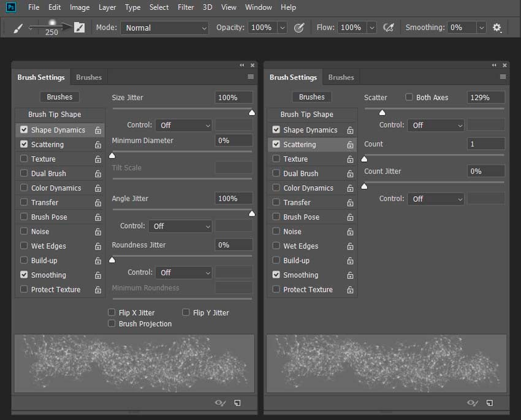Image resolution: width=521 pixels, height=420 pixels.
Task: Open the blending Mode dropdown set to Normal
Action: (165, 28)
